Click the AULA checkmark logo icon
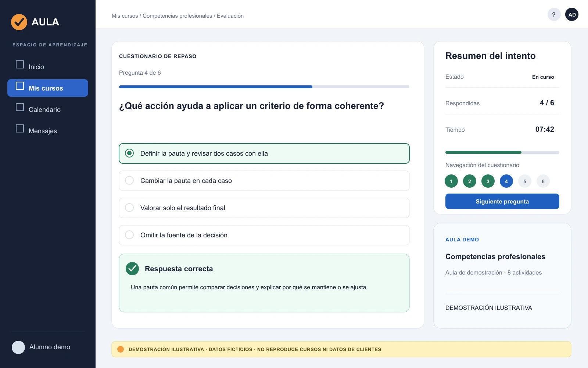The height and width of the screenshot is (368, 588). (x=19, y=22)
